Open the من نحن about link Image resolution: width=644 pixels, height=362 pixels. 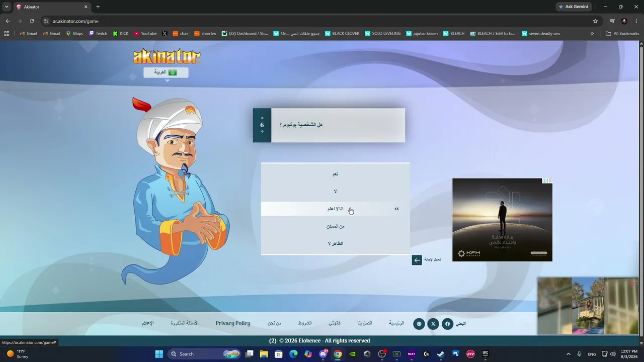pyautogui.click(x=274, y=323)
